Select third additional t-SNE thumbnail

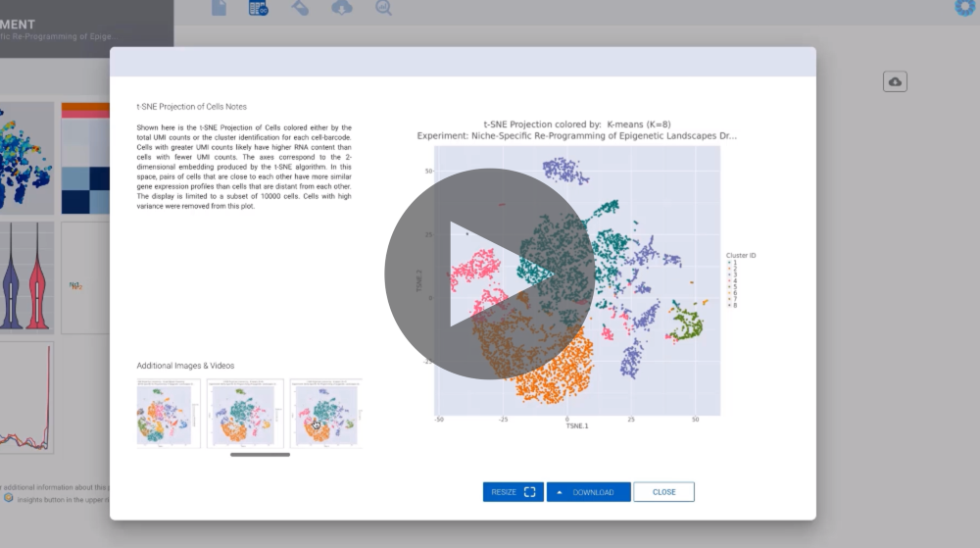coord(326,413)
